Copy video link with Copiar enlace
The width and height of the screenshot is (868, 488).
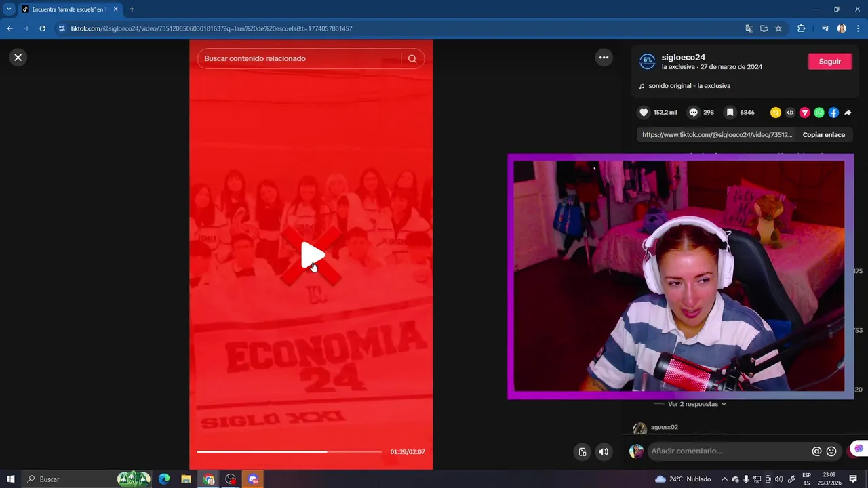coord(823,135)
